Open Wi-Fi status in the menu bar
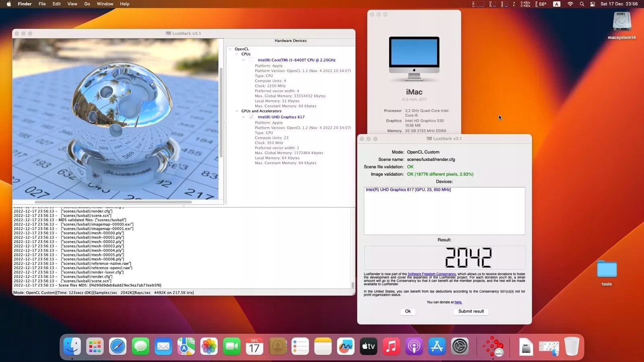Viewport: 644px width, 362px height. click(x=570, y=4)
